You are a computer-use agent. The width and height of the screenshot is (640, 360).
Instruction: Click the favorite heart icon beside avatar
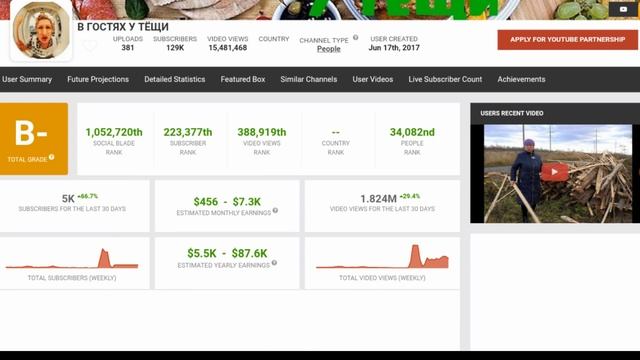[x=90, y=46]
